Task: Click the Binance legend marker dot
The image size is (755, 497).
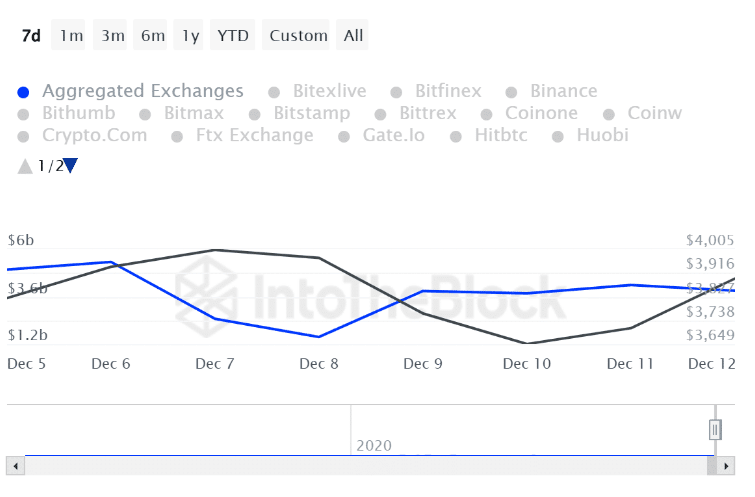Action: [x=513, y=92]
